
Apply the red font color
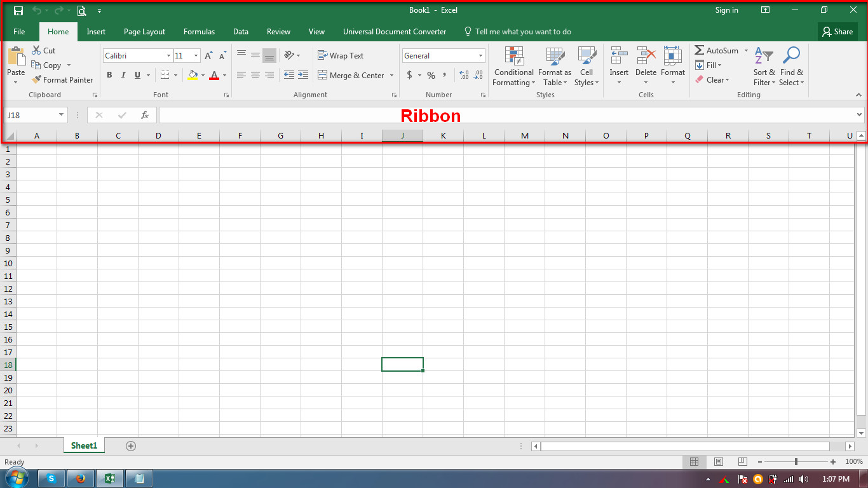[214, 75]
